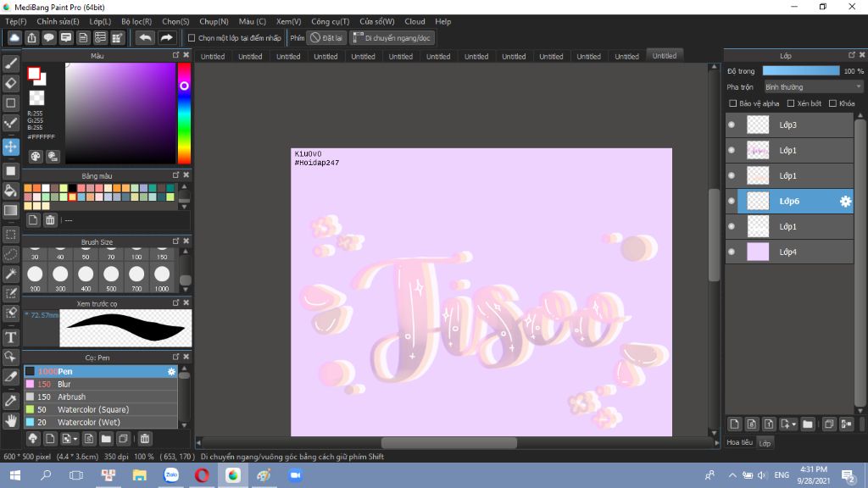Hide the Lớp4 layer

(x=732, y=252)
